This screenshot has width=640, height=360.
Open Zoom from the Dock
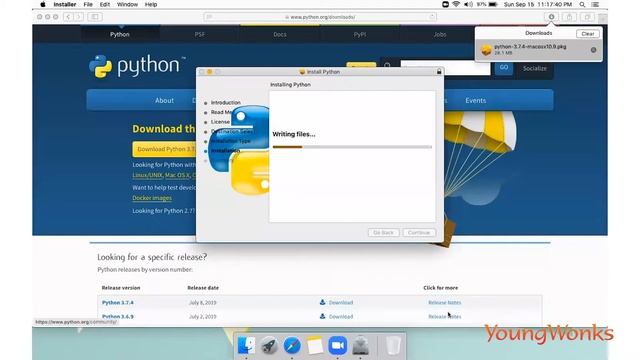pos(338,346)
